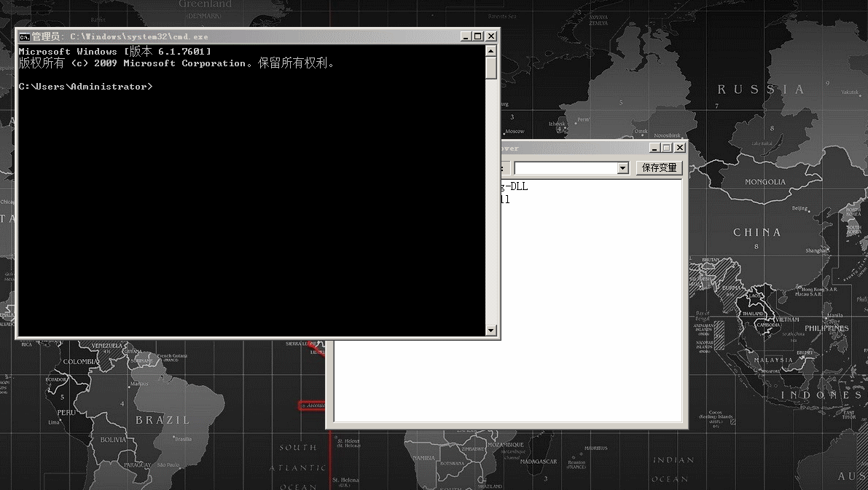868x490 pixels.
Task: Select the g-DLL entry in the list
Action: [514, 186]
